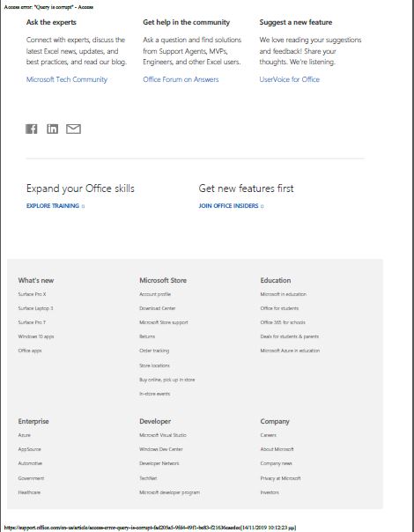Open the UserVoice for Office link
The height and width of the screenshot is (532, 414).
(x=290, y=79)
